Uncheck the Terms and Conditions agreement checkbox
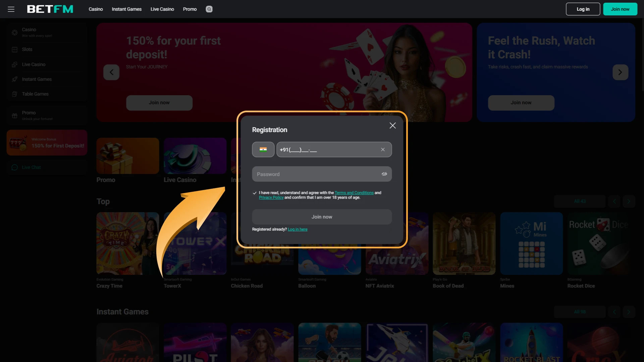Viewport: 644px width, 362px height. 255,193
